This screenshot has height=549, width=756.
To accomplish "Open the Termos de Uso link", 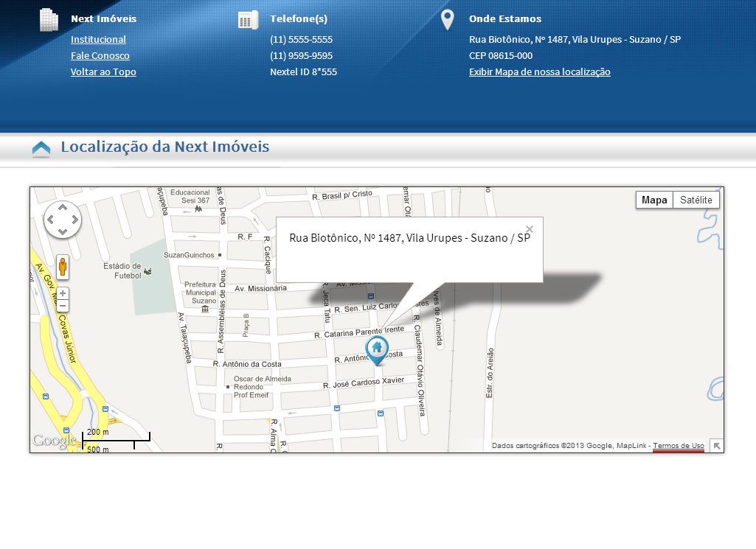I will click(x=679, y=446).
